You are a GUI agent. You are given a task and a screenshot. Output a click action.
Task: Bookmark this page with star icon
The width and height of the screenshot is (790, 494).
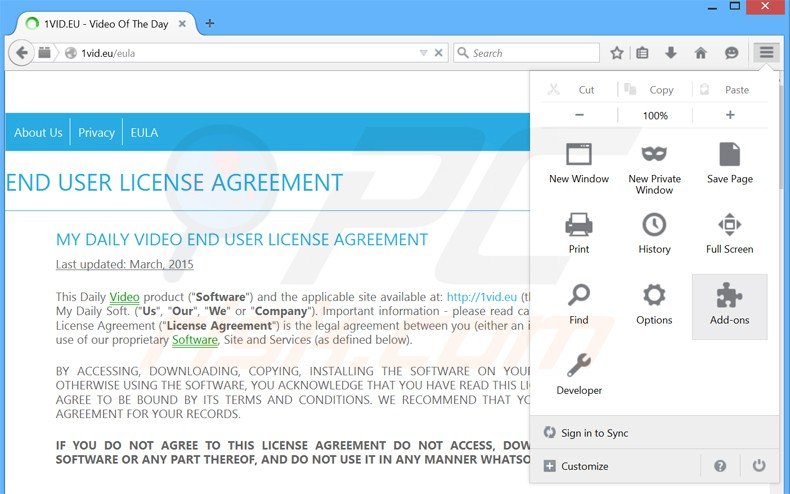tap(617, 53)
